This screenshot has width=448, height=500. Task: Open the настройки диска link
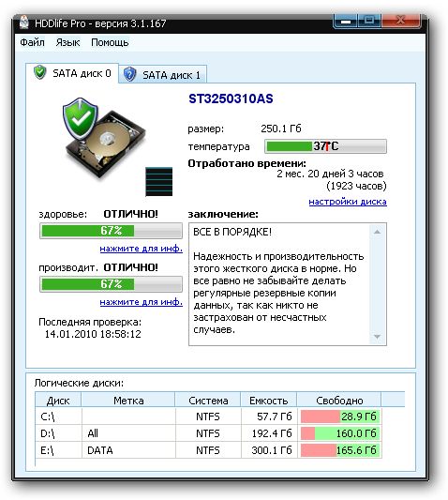[x=348, y=202]
